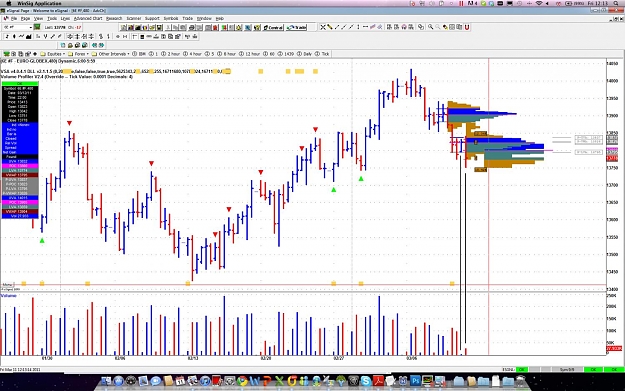Toggle the red magnet snap icon
The image size is (625, 391).
(467, 27)
